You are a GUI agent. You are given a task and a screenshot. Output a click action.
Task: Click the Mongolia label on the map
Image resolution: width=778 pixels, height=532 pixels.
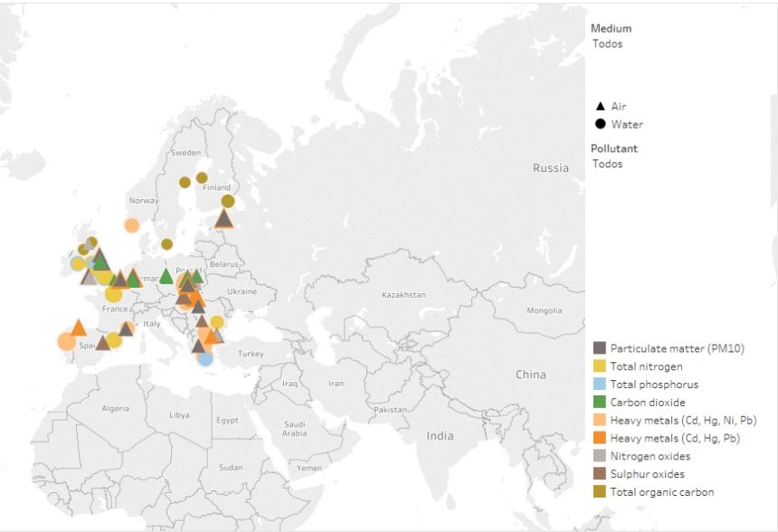tap(545, 310)
